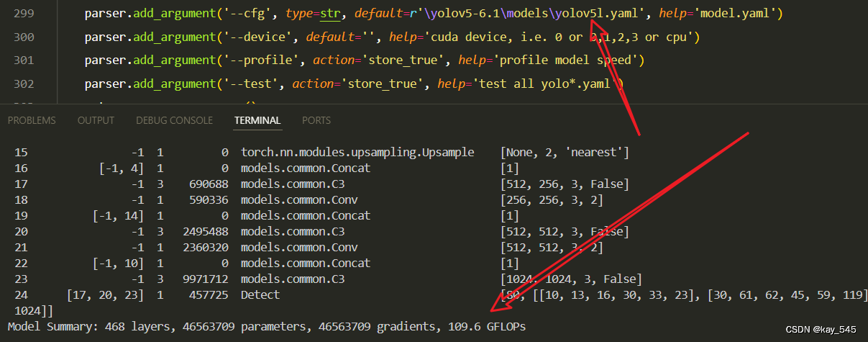The image size is (868, 342).
Task: Click the [17, 20, 23] input list
Action: point(105,294)
